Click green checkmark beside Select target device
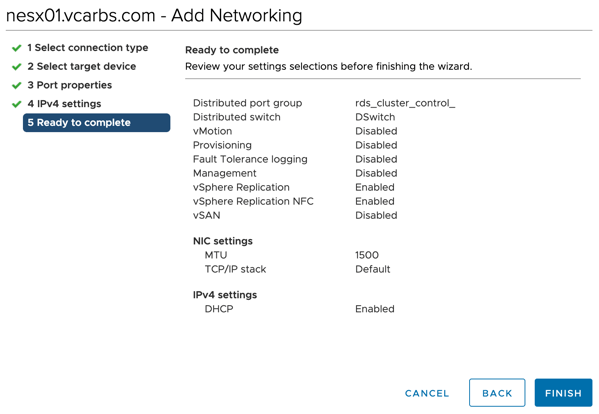599x414 pixels. pos(16,67)
